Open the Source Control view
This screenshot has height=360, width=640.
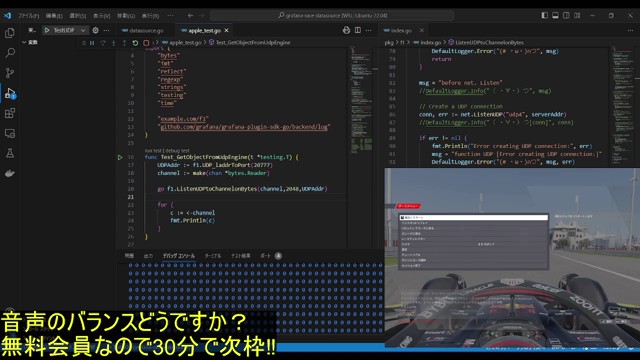pyautogui.click(x=10, y=73)
